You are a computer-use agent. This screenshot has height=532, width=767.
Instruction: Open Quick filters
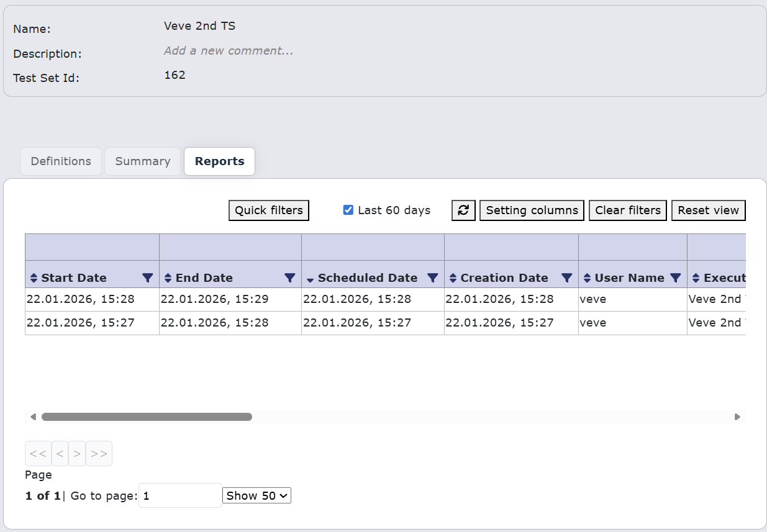coord(269,210)
